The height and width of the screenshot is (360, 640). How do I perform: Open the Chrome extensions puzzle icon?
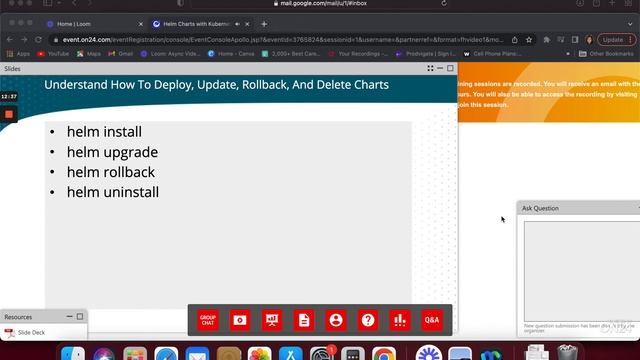tap(547, 40)
